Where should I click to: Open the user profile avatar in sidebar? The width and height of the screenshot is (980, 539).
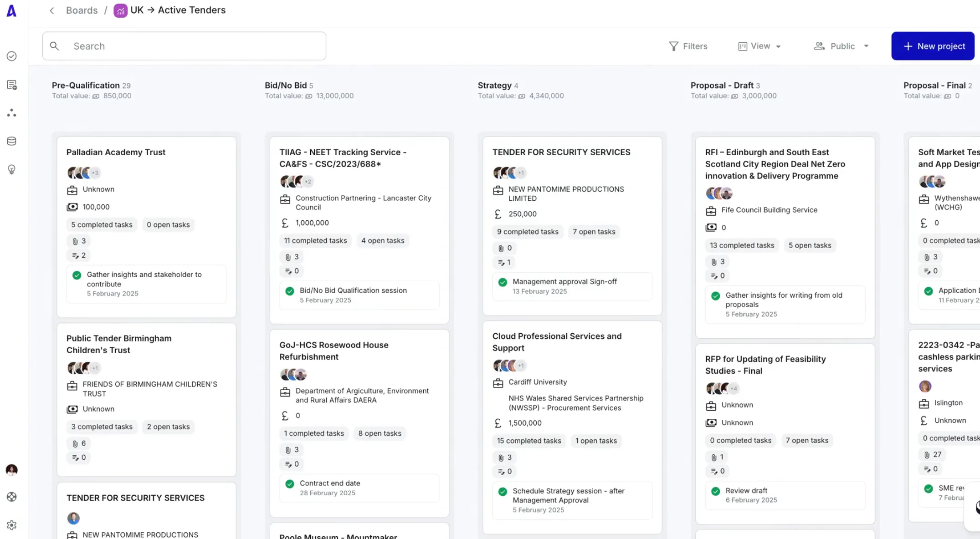(12, 470)
